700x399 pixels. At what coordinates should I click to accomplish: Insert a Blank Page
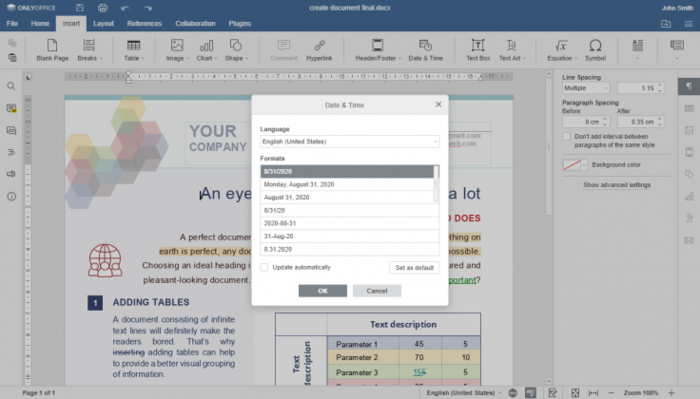(52, 50)
